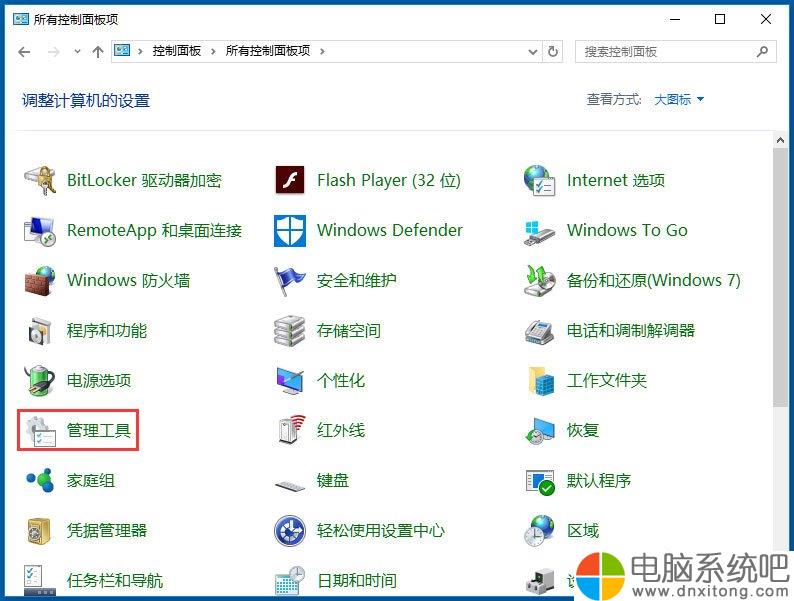This screenshot has width=794, height=601.
Task: Open the 恢复 icon
Action: coord(539,430)
